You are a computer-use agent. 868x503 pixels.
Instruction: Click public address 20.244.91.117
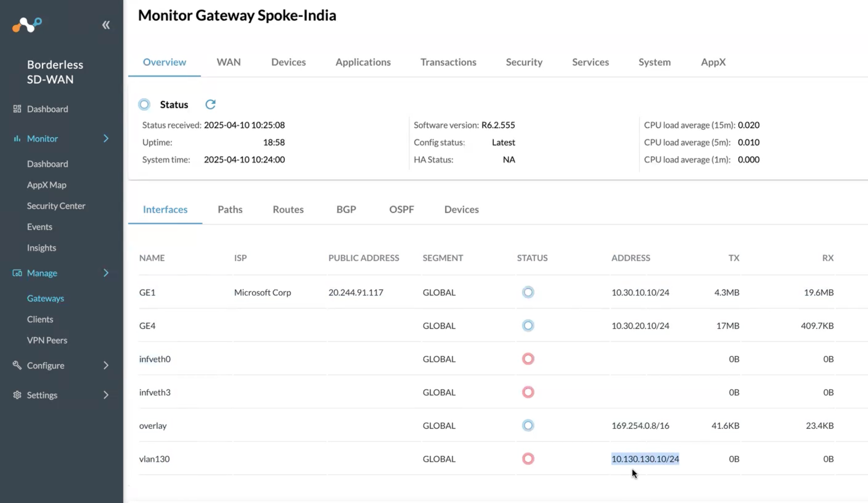point(356,292)
